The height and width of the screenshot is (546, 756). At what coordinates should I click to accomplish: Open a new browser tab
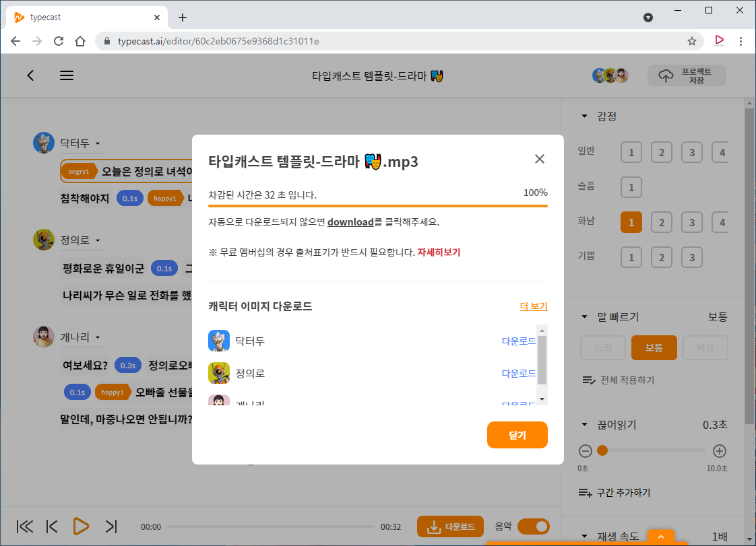[182, 18]
